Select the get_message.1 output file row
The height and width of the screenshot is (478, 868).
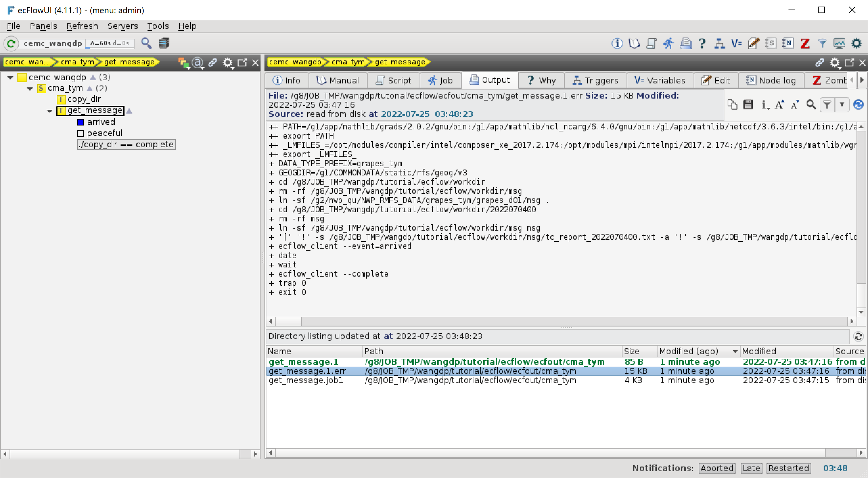566,362
